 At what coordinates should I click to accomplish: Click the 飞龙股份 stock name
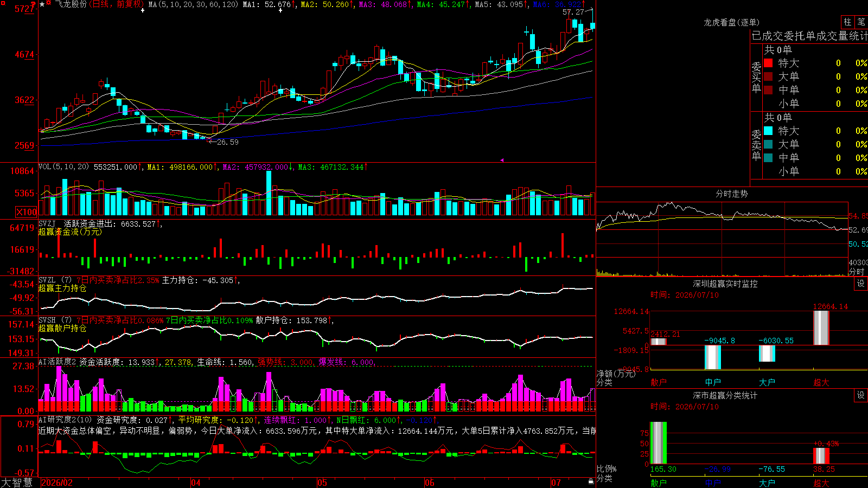pyautogui.click(x=71, y=4)
